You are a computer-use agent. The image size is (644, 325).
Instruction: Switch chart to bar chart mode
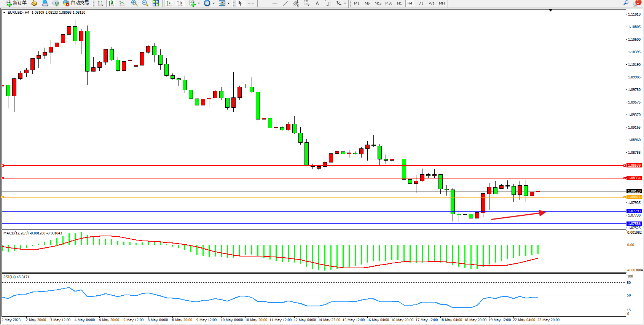[100, 3]
